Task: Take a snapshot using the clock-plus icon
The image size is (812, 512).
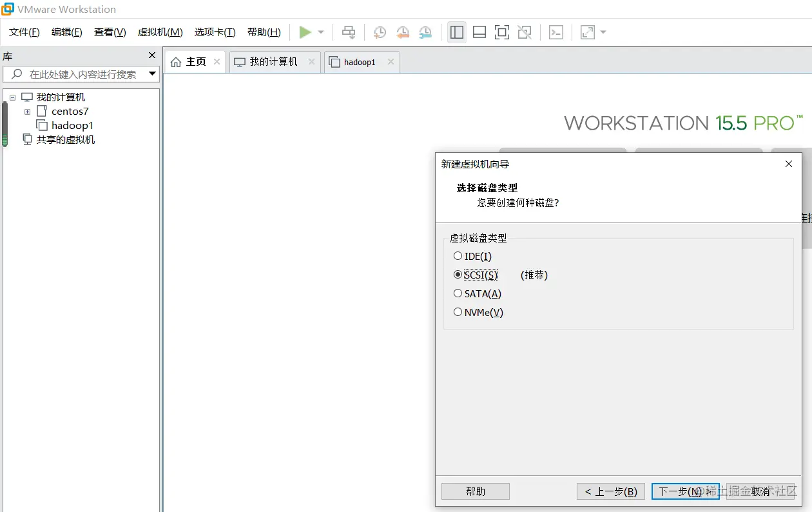Action: [x=380, y=32]
